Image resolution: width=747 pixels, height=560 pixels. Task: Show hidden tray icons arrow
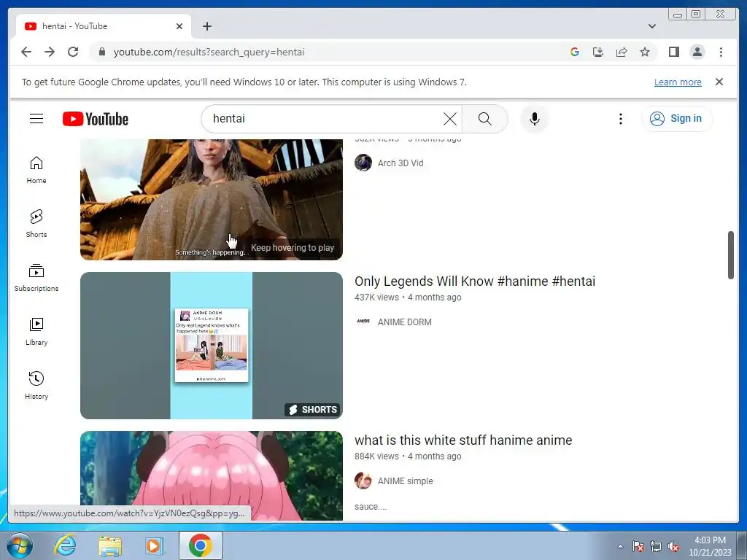pyautogui.click(x=620, y=546)
